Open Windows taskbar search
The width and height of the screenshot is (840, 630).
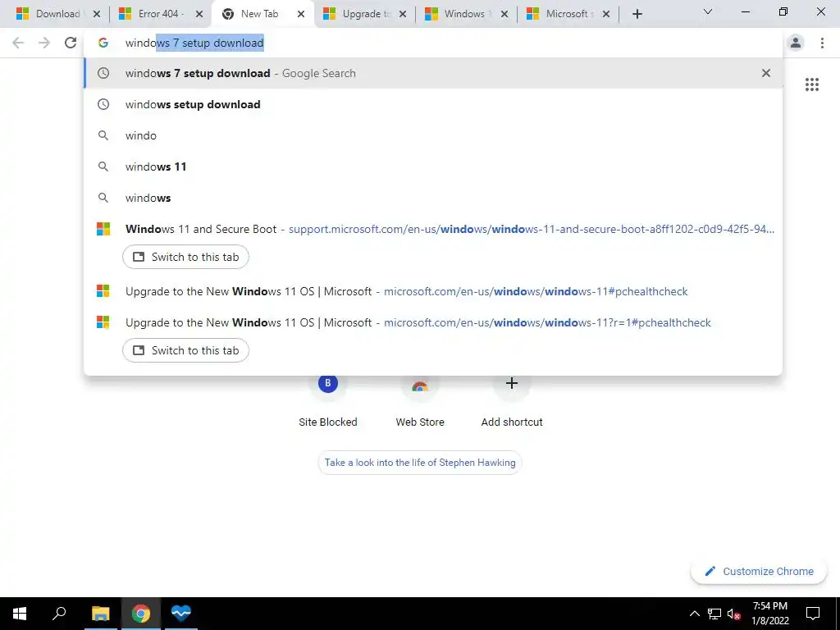pyautogui.click(x=59, y=614)
